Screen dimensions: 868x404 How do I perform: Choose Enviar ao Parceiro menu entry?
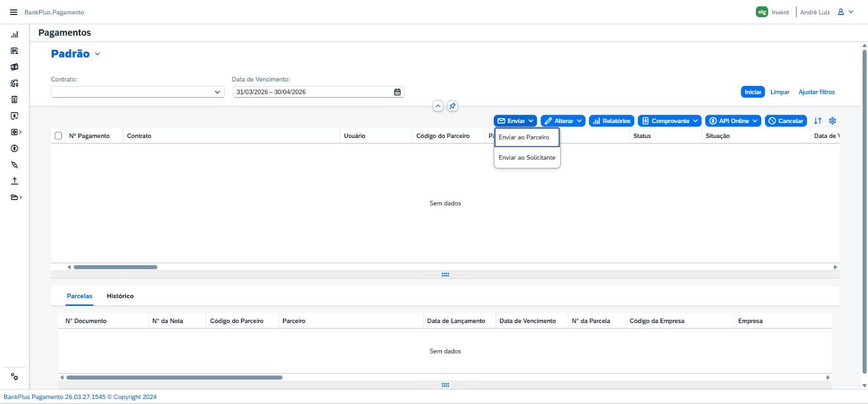coord(527,137)
